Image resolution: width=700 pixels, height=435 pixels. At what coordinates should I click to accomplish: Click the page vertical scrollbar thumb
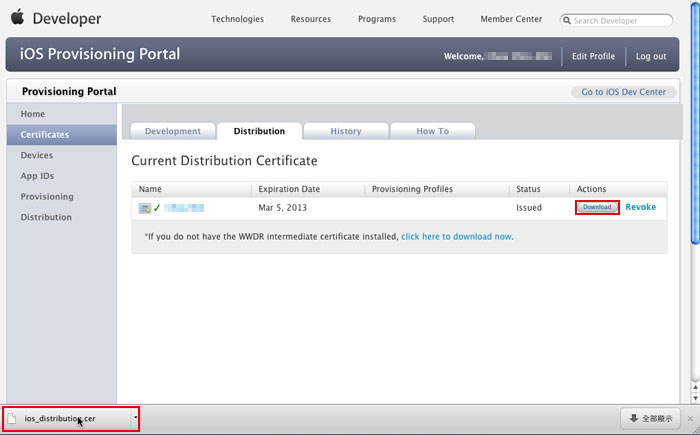point(696,123)
